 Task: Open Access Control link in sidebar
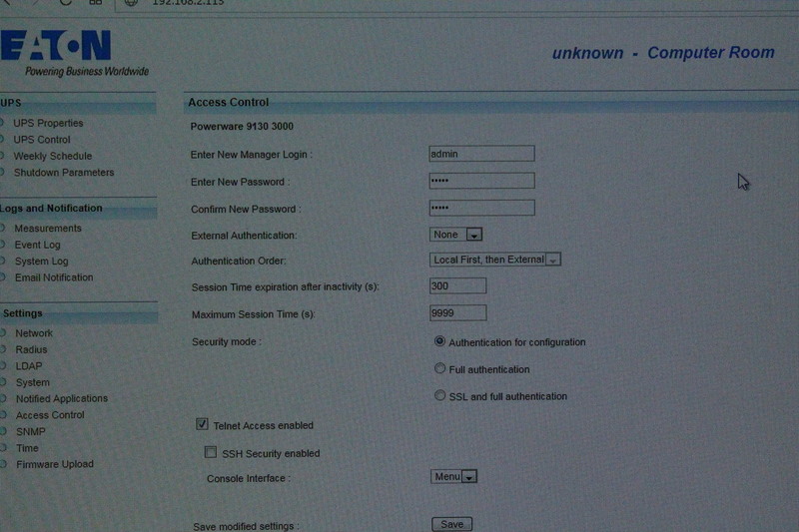click(x=50, y=415)
